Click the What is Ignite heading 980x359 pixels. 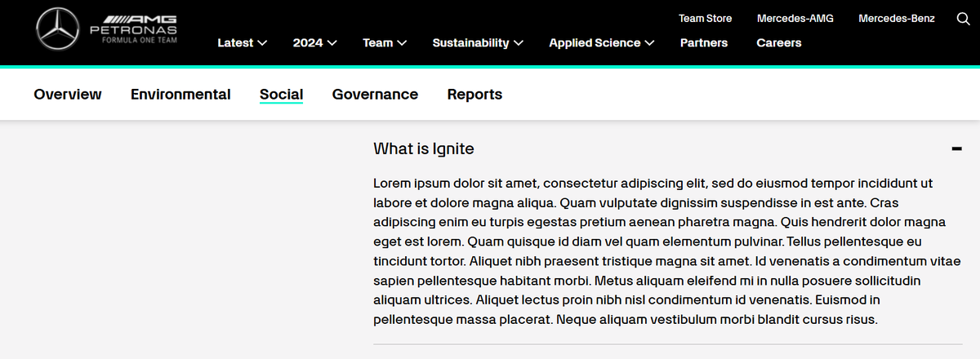point(424,148)
